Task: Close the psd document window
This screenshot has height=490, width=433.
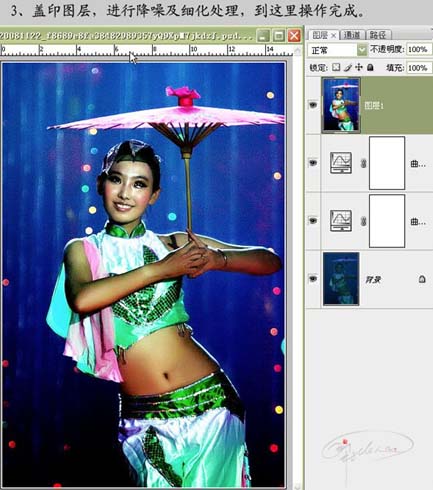Action: coord(294,35)
